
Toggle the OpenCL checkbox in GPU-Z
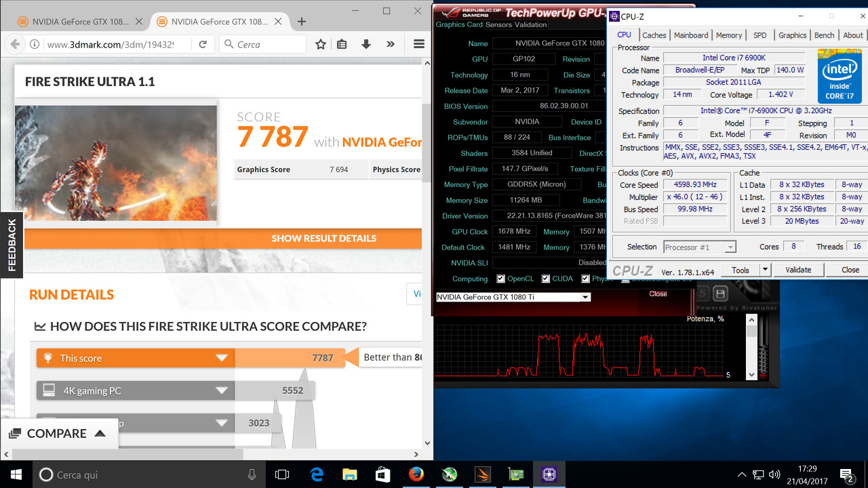500,279
